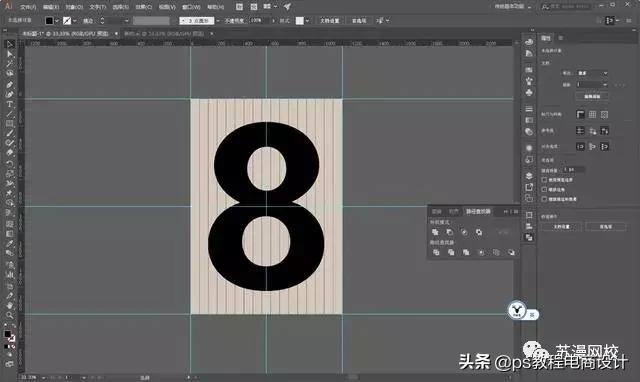Click 文档设置 quick action button
This screenshot has height=382, width=640.
(562, 227)
